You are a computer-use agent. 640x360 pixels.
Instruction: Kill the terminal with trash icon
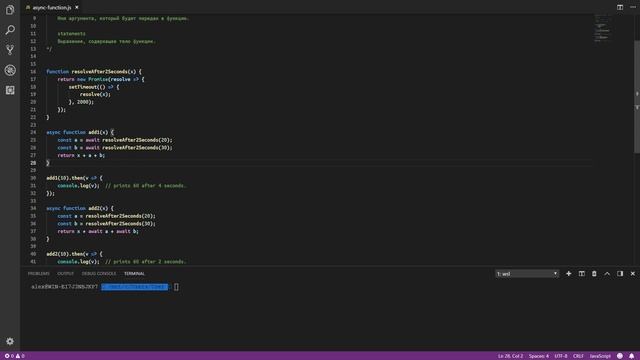(594, 273)
